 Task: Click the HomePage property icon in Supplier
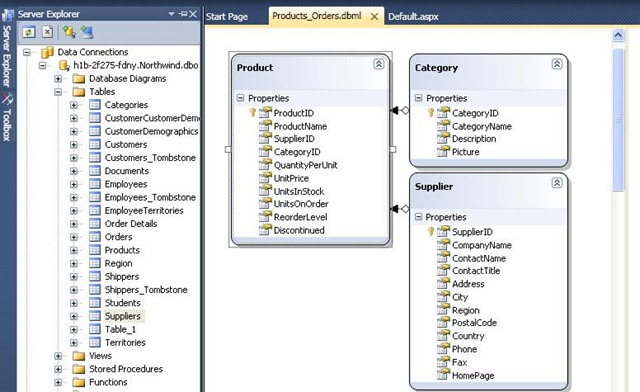(x=443, y=375)
